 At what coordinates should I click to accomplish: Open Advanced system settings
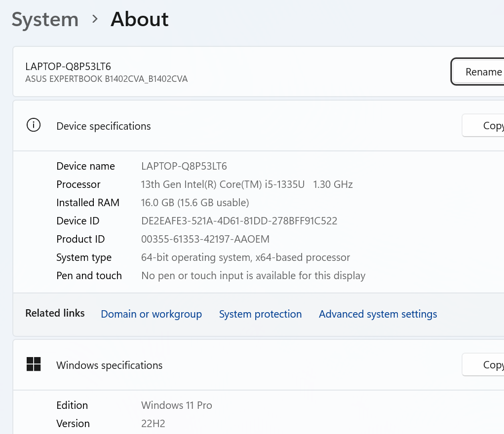tap(378, 314)
